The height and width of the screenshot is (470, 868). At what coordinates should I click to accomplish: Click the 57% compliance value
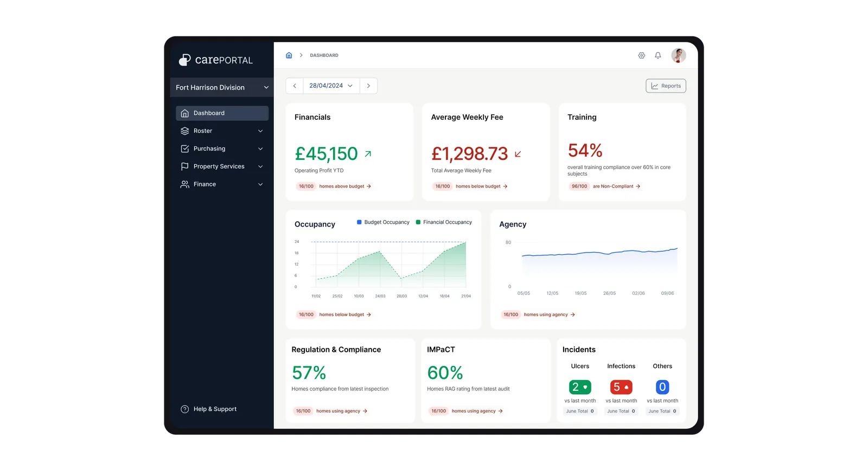click(309, 373)
